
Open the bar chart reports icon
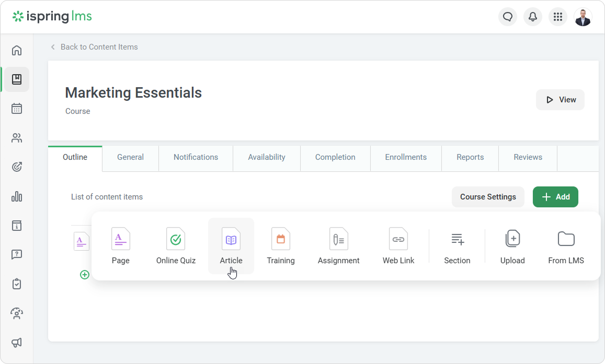tap(17, 196)
